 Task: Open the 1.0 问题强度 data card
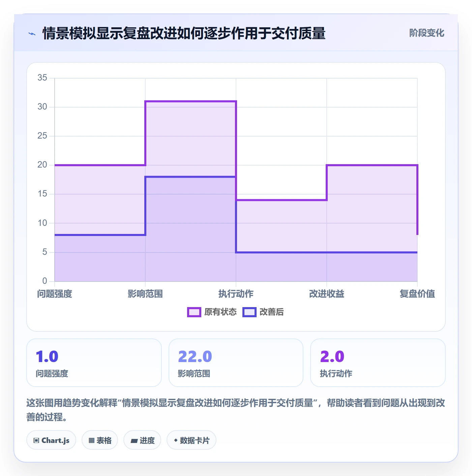coord(94,363)
